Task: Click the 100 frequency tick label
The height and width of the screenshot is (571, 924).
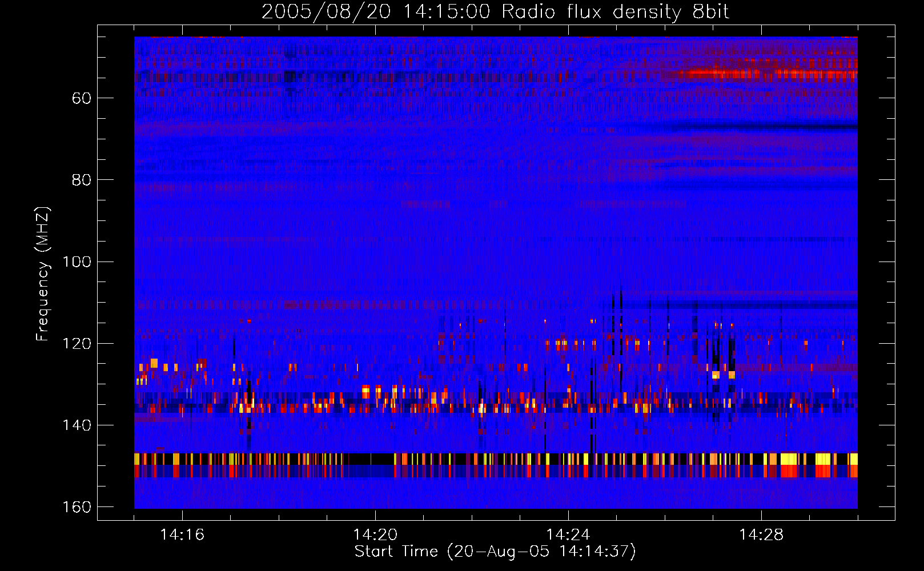Action: point(78,262)
